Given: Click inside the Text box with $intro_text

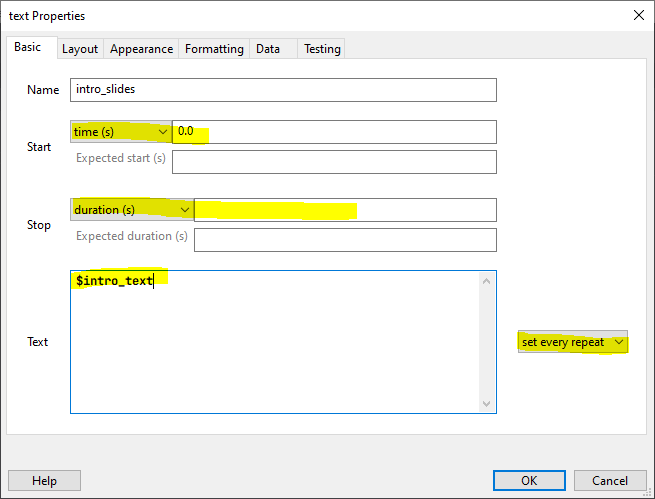Looking at the screenshot, I should click(275, 341).
